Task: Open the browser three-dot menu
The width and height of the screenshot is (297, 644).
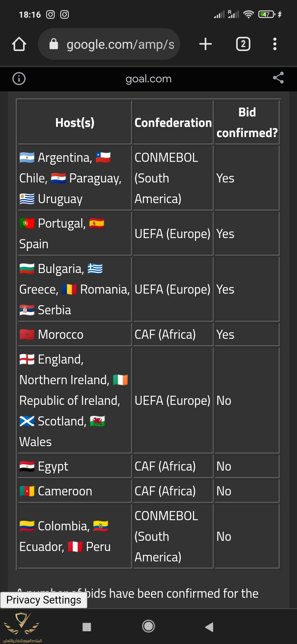Action: click(274, 44)
